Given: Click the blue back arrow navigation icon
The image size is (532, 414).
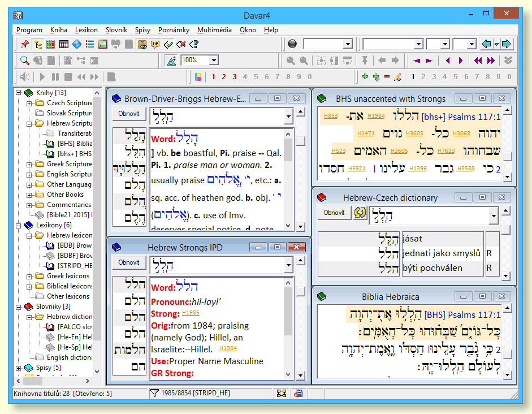Looking at the screenshot, I should click(486, 44).
